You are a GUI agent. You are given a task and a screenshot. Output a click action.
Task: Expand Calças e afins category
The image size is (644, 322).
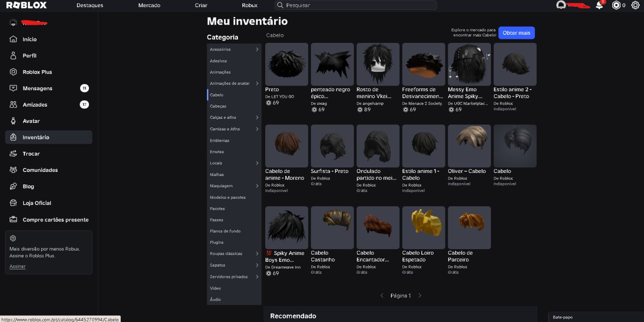(257, 117)
